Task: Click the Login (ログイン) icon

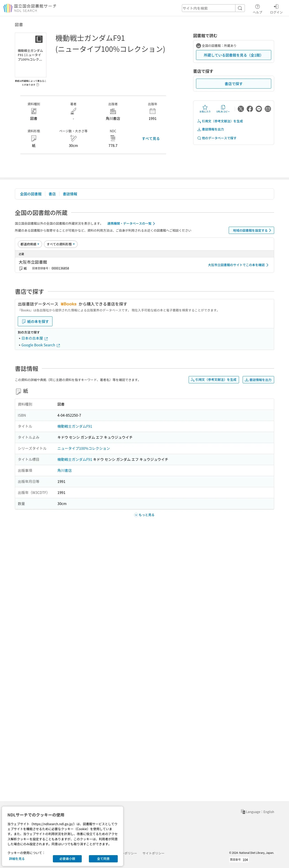Action: [x=276, y=9]
